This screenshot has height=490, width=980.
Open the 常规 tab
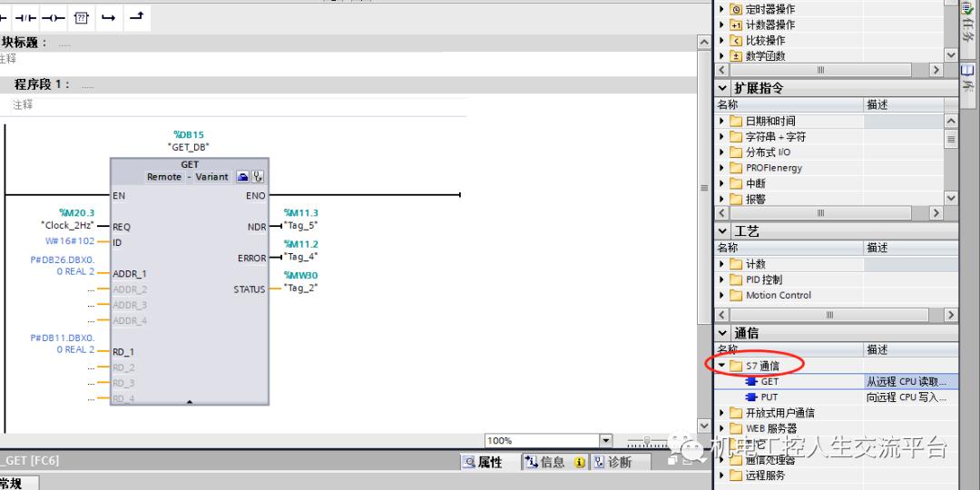[x=13, y=483]
